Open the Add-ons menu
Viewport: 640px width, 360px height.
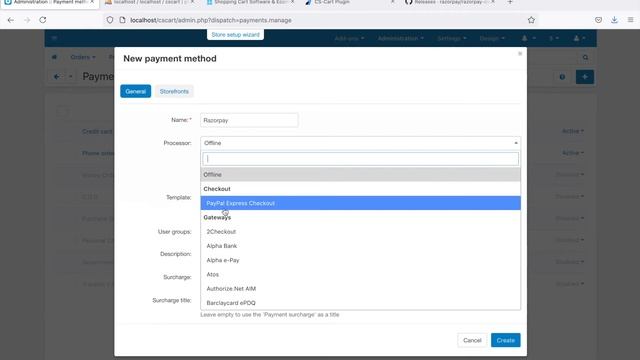[349, 38]
